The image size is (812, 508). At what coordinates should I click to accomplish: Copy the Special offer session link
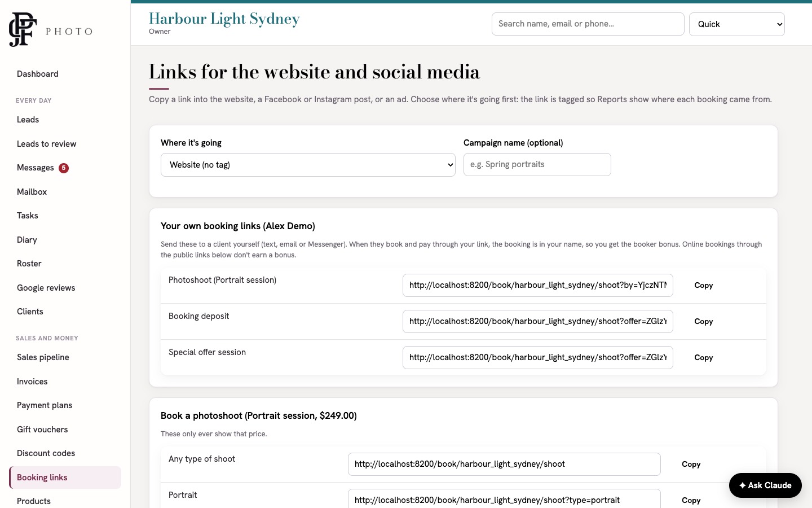pyautogui.click(x=704, y=358)
